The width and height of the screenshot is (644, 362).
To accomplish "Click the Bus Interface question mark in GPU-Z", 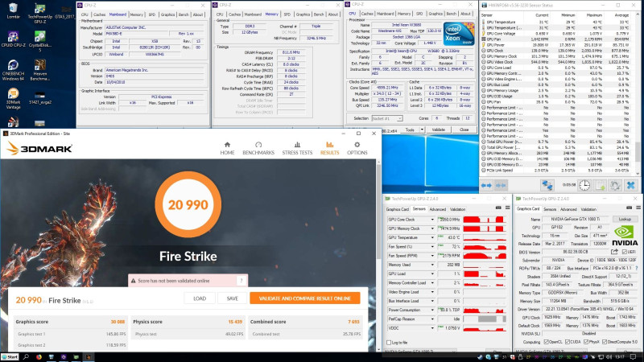I will [637, 268].
